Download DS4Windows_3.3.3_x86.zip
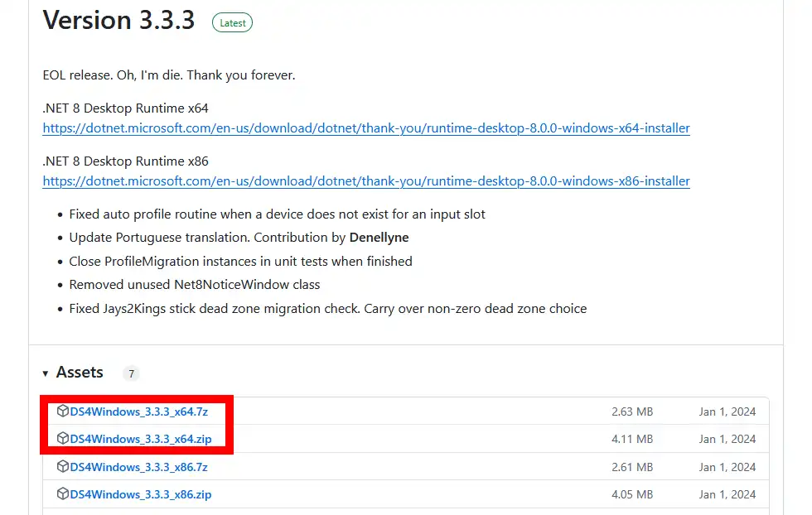The image size is (812, 515). click(x=141, y=495)
